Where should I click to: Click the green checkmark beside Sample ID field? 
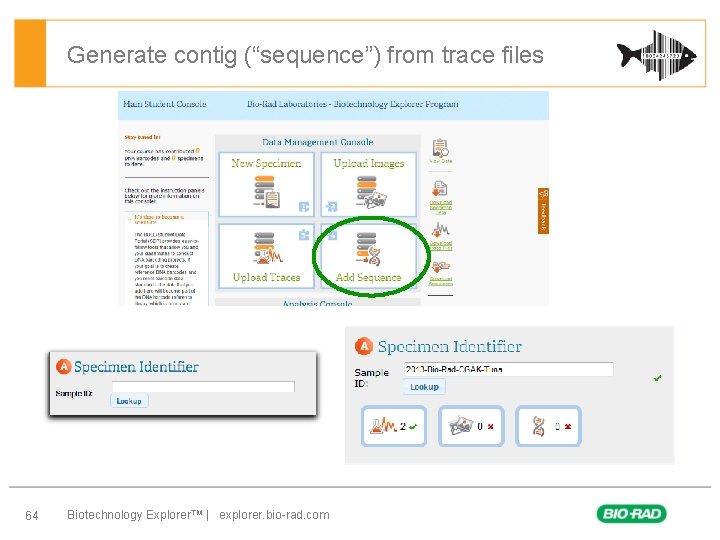[x=658, y=378]
